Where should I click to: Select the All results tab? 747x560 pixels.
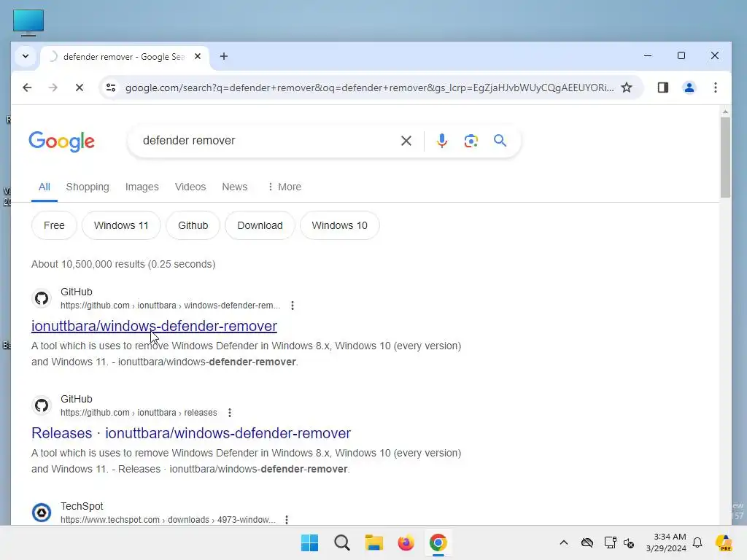click(x=44, y=187)
